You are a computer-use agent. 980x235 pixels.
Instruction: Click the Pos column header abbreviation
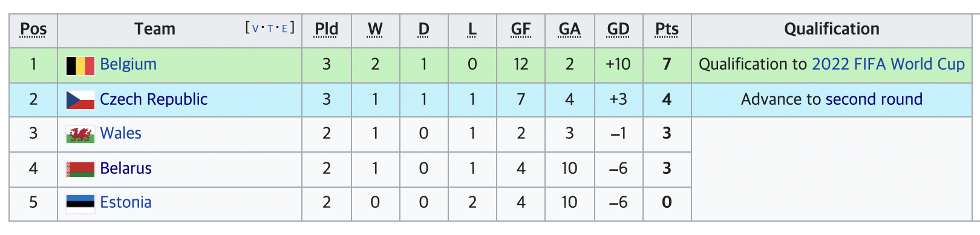coord(33,29)
